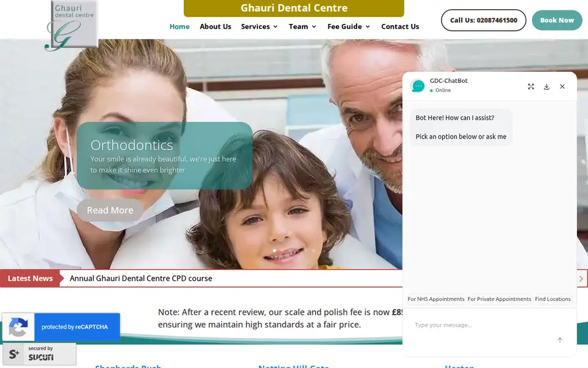Click the Book Now button
This screenshot has height=368, width=588.
557,20
